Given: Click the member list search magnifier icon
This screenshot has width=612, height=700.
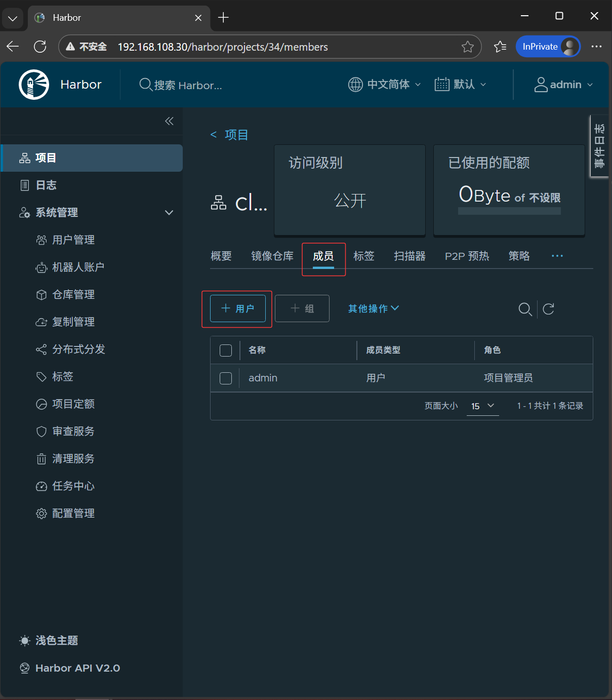Looking at the screenshot, I should (525, 309).
